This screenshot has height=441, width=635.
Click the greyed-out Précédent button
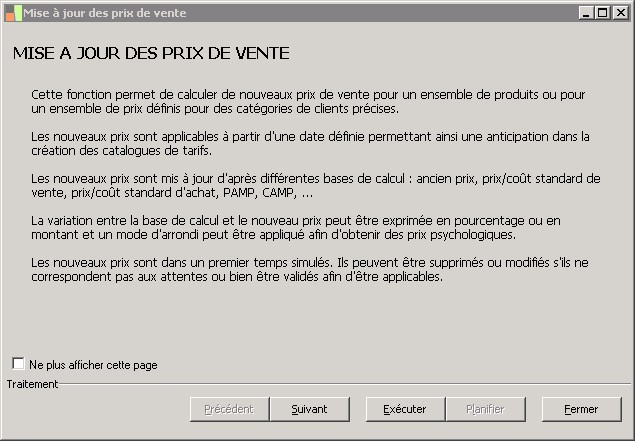(229, 409)
